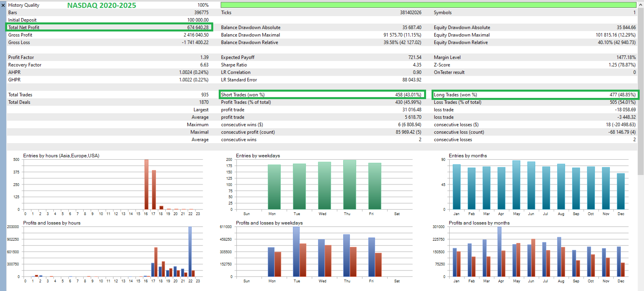This screenshot has width=644, height=291.
Task: Click the 'Profit Factor' label
Action: 21,57
